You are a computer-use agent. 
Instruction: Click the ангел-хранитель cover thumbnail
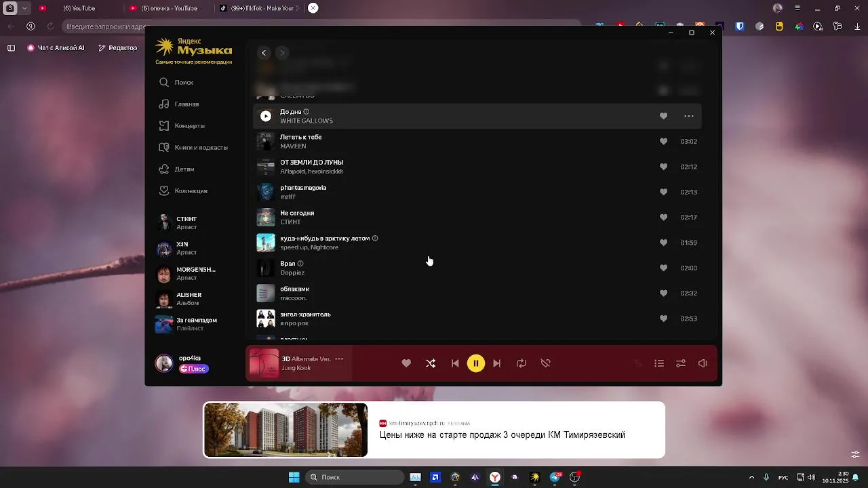click(x=266, y=318)
